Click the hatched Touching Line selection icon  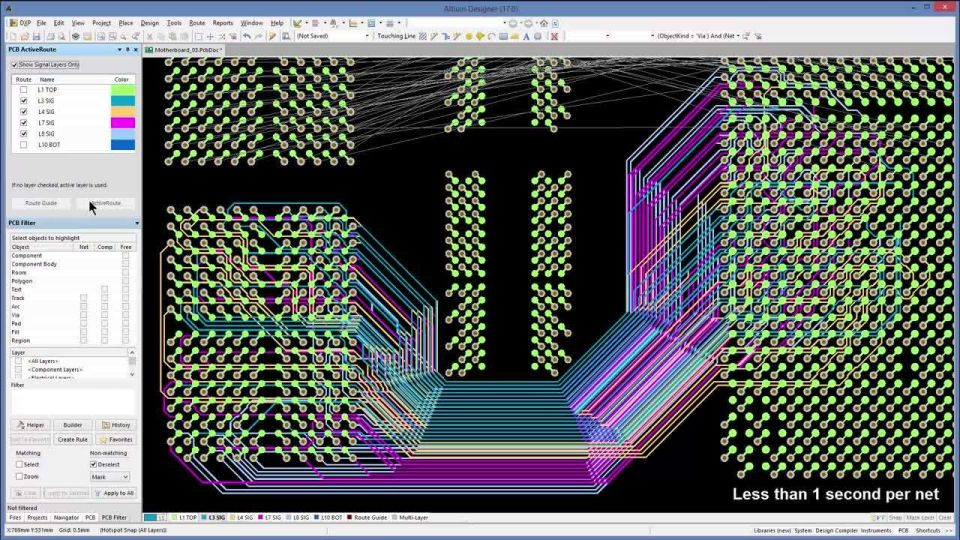[422, 36]
